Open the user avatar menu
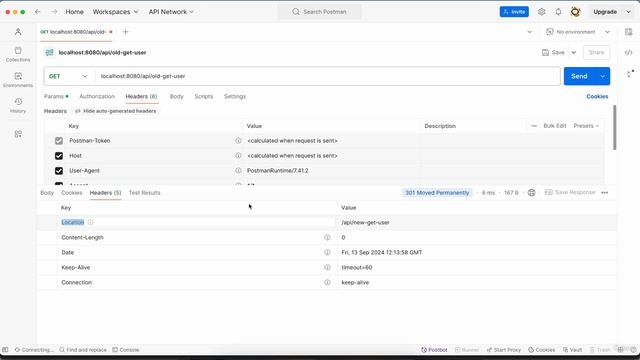The height and width of the screenshot is (360, 640). (575, 12)
